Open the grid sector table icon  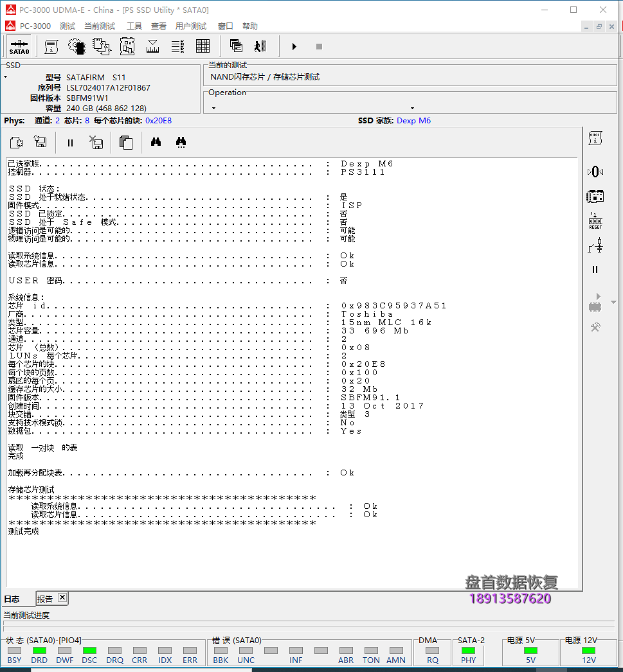click(203, 46)
